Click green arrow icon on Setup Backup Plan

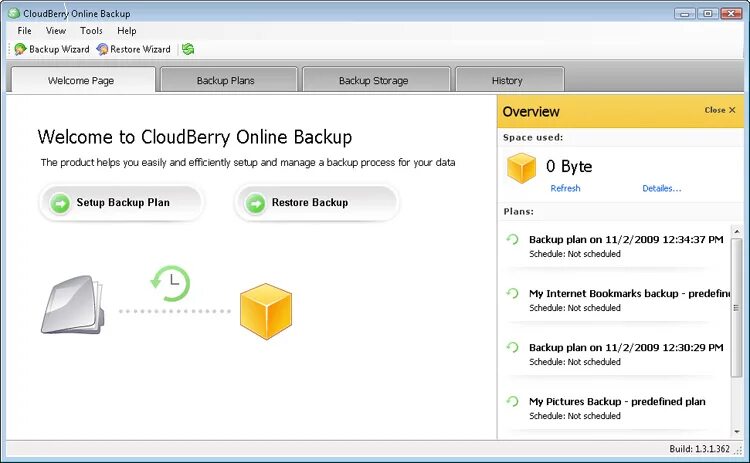pos(60,203)
